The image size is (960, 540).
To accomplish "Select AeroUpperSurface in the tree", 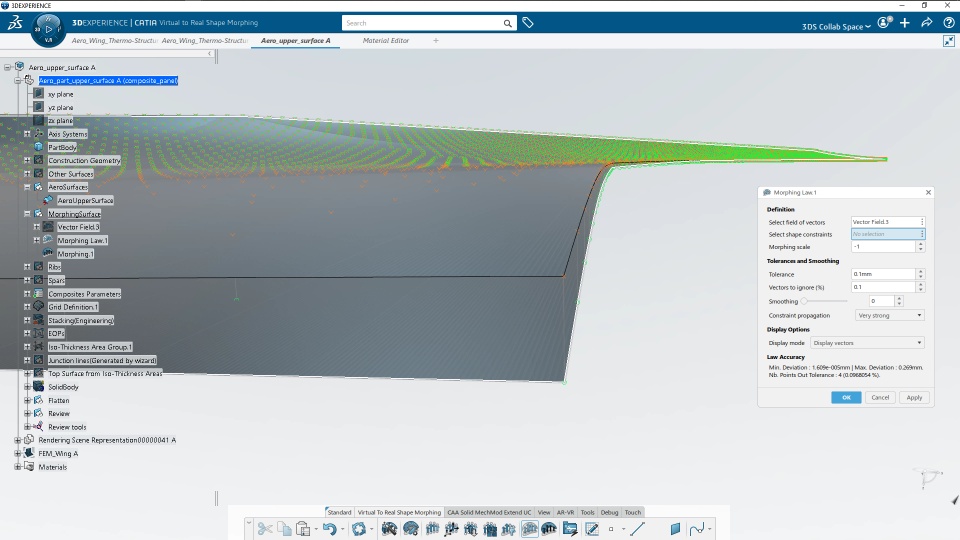I will [85, 200].
